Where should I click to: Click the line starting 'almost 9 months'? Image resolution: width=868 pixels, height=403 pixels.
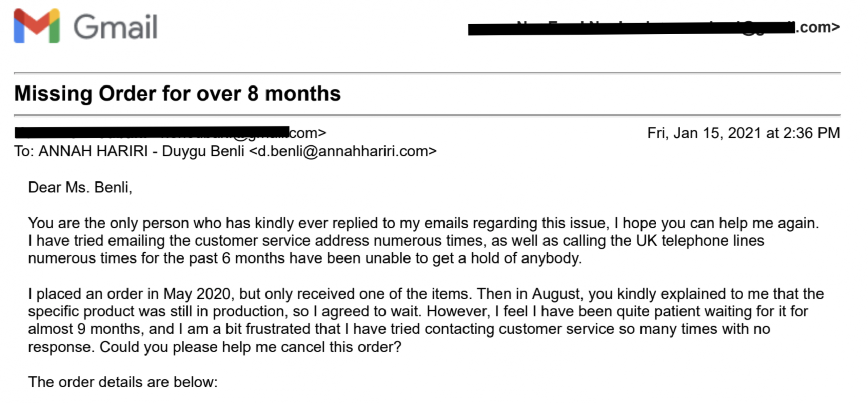399,329
